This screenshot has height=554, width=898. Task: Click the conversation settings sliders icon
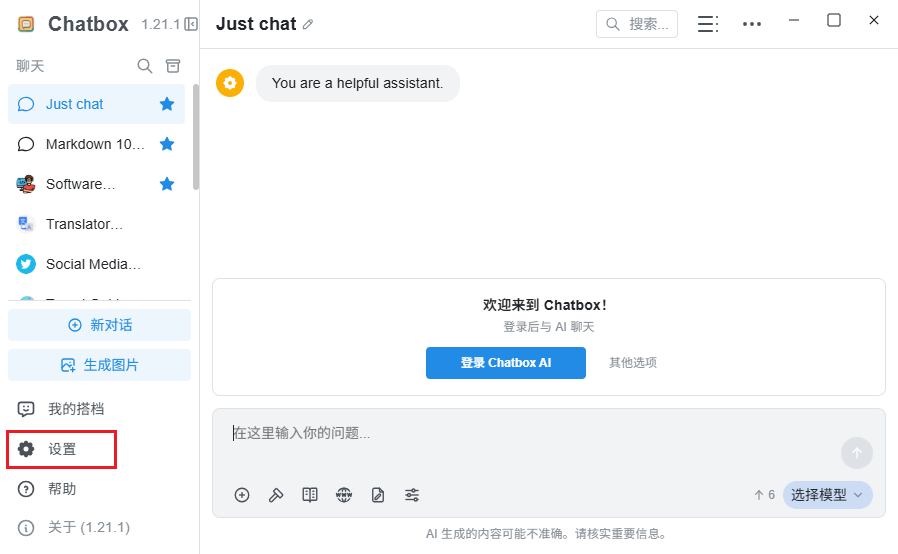412,495
